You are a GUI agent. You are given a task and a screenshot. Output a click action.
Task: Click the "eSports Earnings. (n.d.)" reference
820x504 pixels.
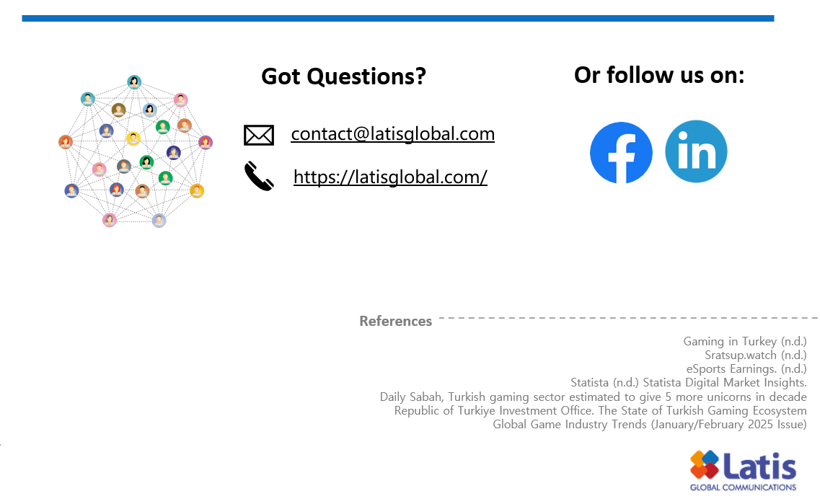point(746,368)
